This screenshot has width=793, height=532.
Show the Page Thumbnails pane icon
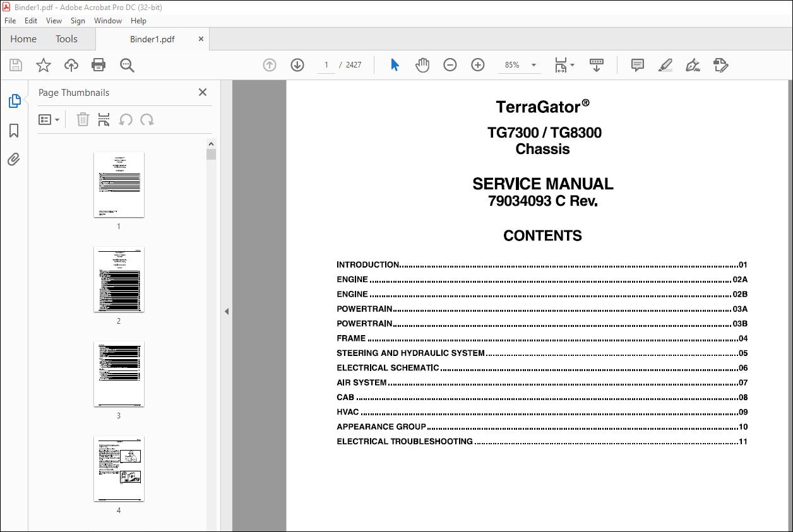point(14,101)
